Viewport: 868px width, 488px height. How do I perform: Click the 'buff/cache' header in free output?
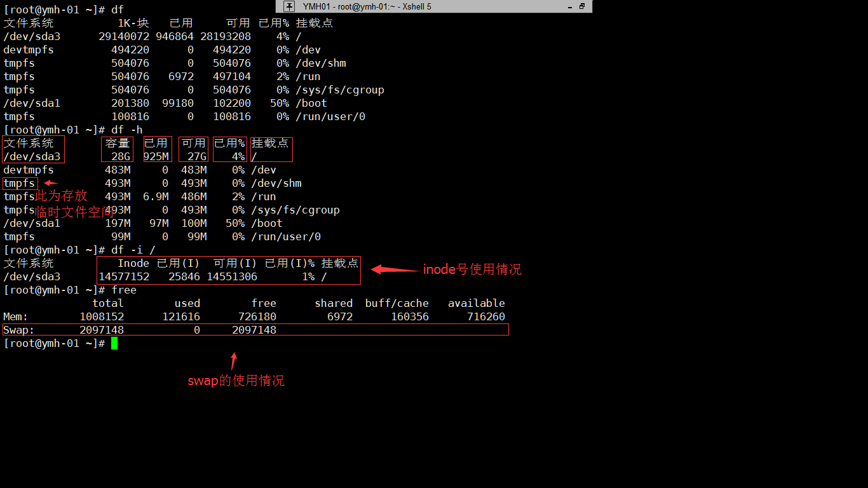[397, 303]
